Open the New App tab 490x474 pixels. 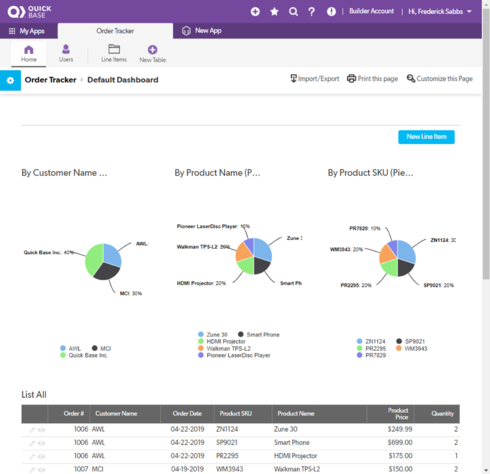pos(202,31)
